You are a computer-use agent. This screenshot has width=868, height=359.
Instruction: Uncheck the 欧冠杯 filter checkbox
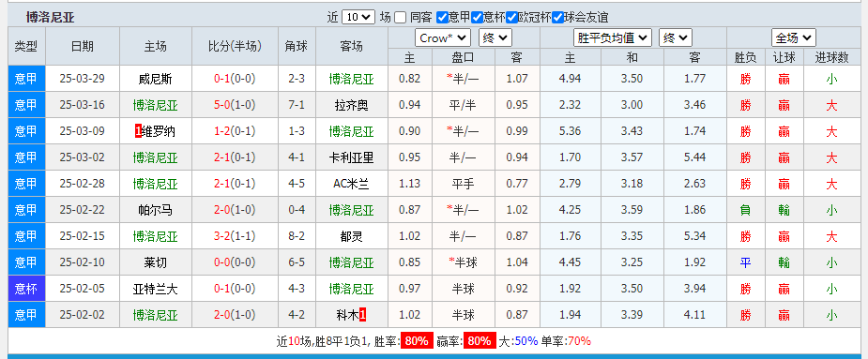click(512, 17)
